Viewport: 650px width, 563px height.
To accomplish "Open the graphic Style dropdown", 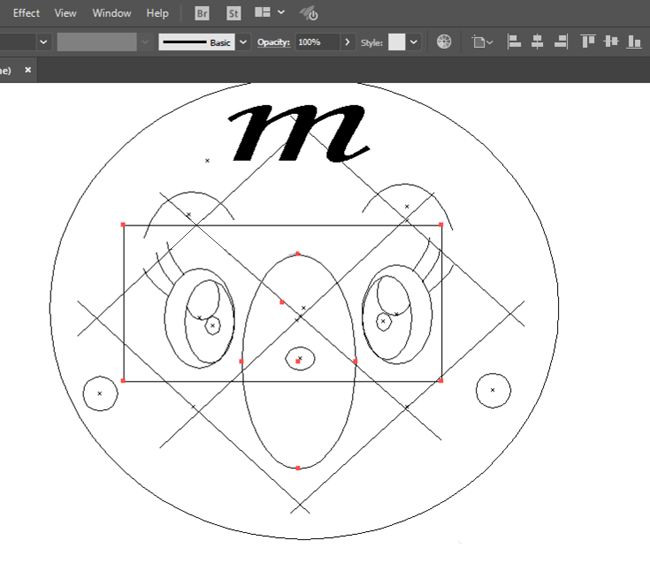I will [414, 43].
